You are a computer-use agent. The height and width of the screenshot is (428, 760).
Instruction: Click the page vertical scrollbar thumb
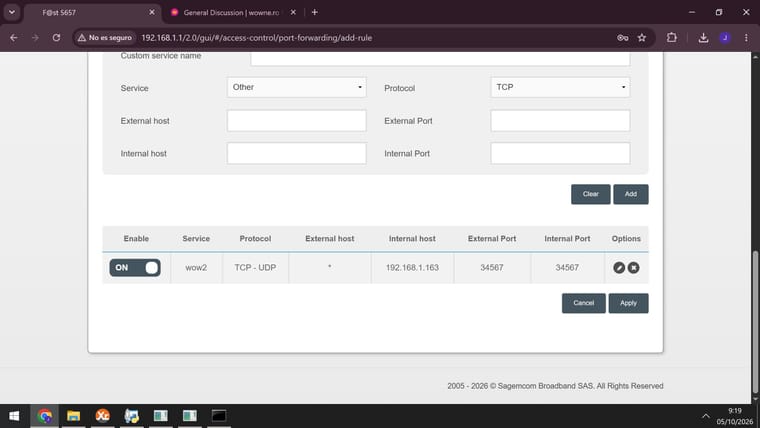755,322
